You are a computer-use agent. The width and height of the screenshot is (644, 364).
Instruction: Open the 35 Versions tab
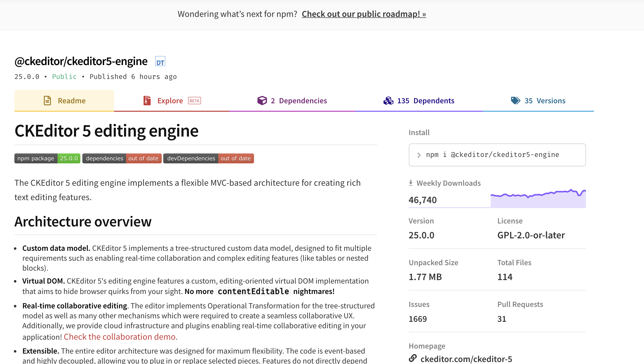click(x=538, y=101)
